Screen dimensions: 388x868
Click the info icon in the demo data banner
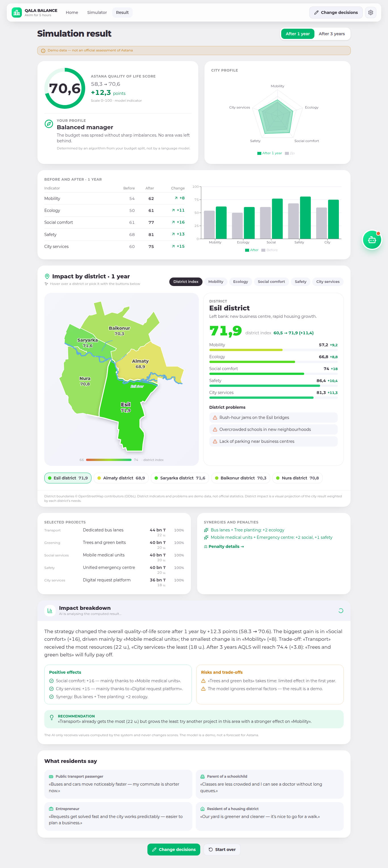(43, 51)
